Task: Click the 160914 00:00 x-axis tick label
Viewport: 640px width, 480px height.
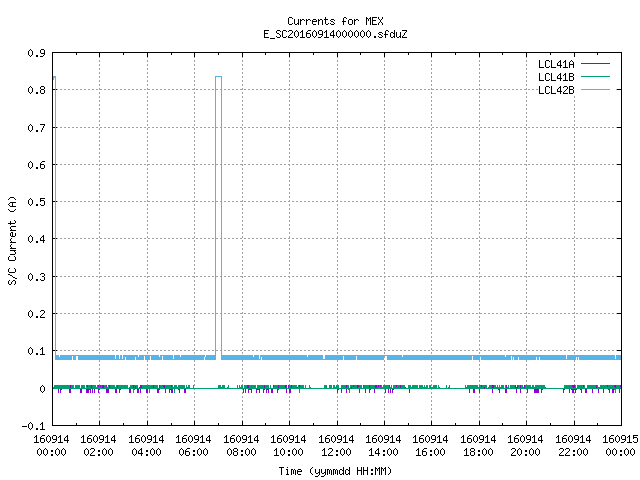Action: pos(51,446)
